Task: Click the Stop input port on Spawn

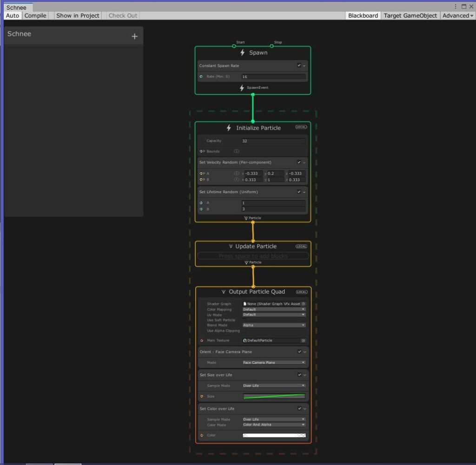Action: pos(271,46)
